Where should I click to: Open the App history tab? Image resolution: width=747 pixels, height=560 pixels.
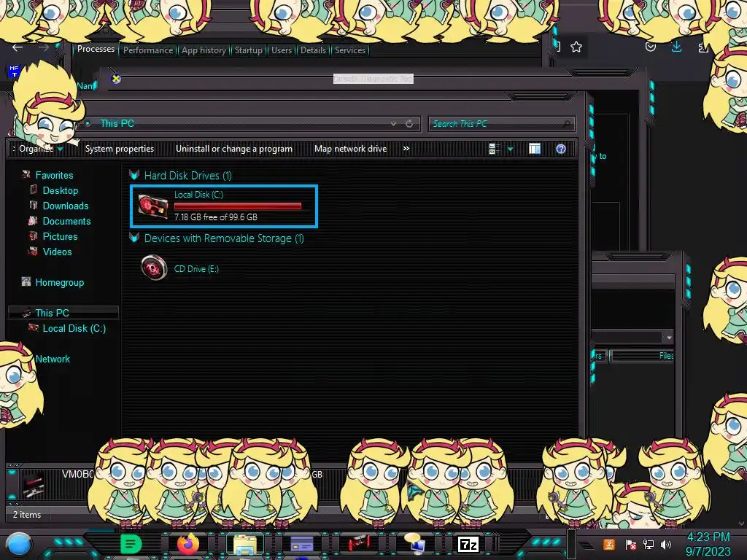[204, 50]
